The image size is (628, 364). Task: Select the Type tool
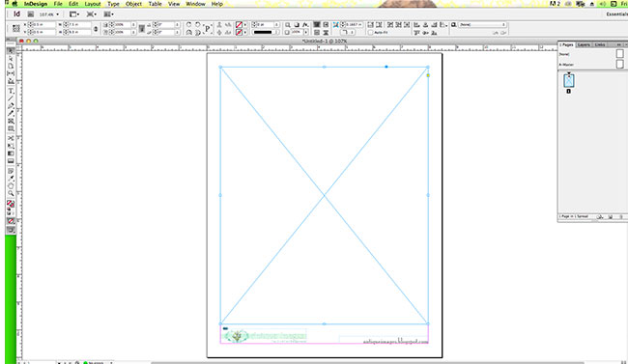[x=11, y=91]
